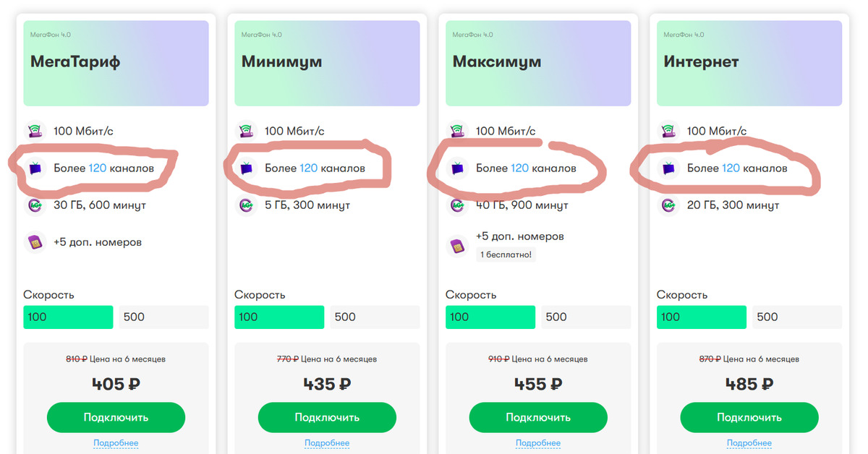The image size is (868, 454).
Task: Click the router icon in Интернет card
Action: [x=668, y=132]
